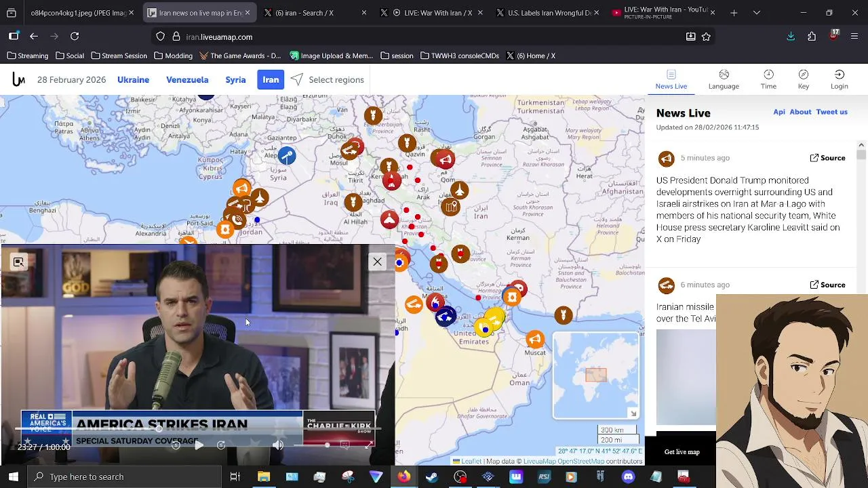Open the Firefox application menu
This screenshot has width=868, height=488.
pos(854,37)
